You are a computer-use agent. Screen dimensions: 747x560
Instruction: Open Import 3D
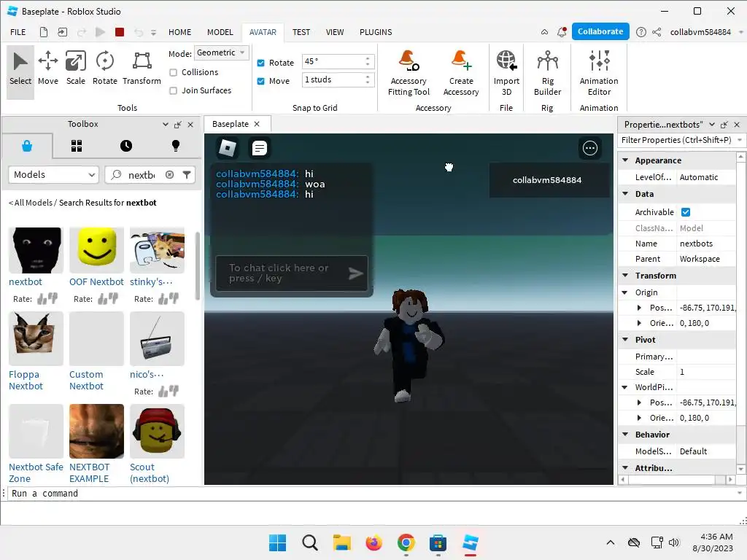pos(506,73)
